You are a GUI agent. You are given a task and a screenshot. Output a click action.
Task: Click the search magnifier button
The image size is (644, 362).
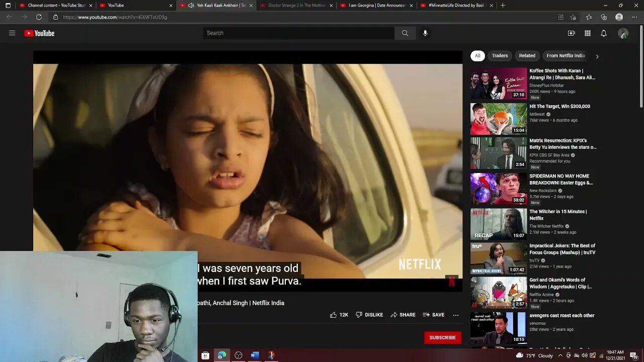[405, 33]
